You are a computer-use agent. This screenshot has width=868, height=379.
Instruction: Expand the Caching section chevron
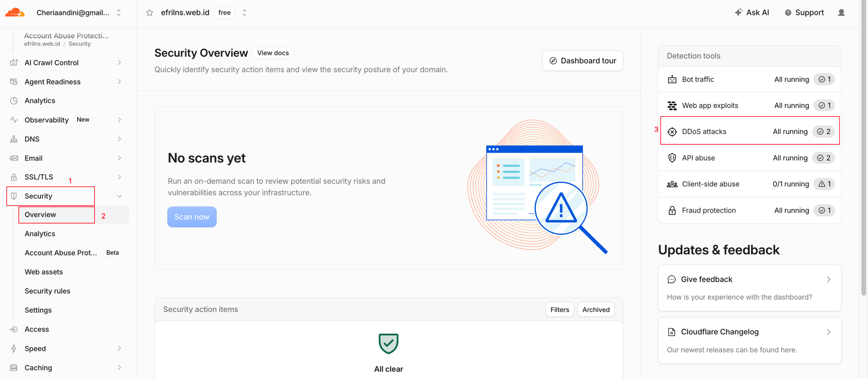[119, 367]
